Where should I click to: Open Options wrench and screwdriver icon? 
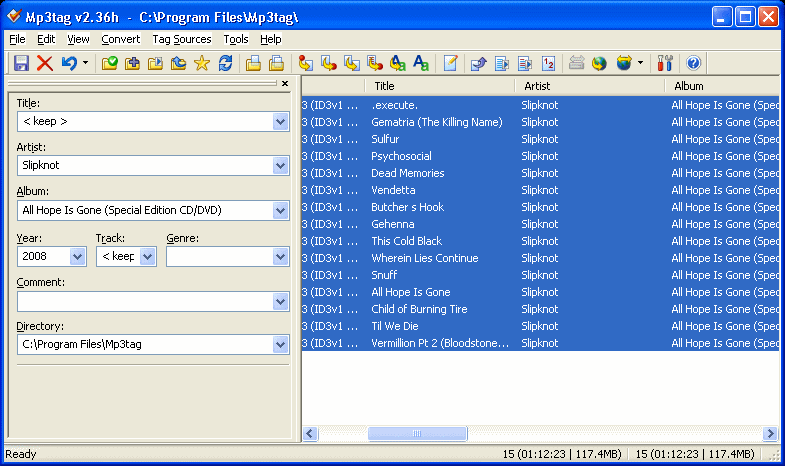pos(665,63)
